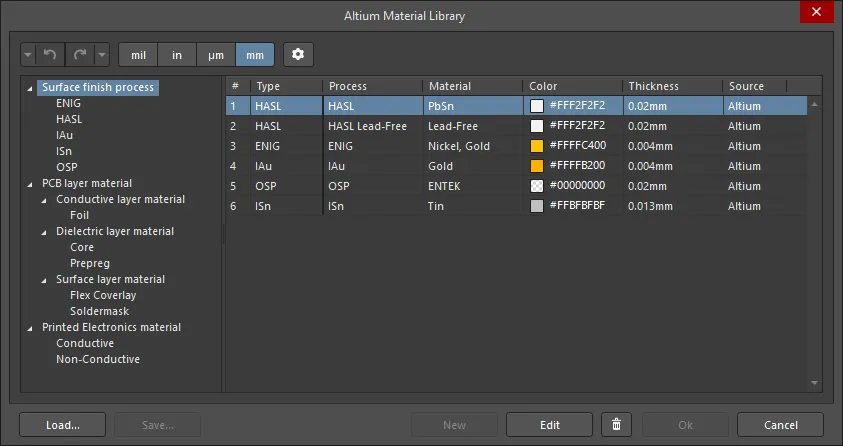Screen dimensions: 843x446
Task: Select the Prepreg tree item
Action: 90,263
